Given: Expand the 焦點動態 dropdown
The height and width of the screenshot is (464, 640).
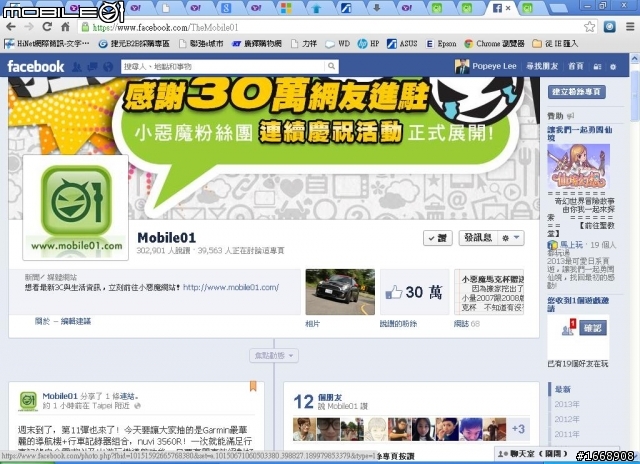Looking at the screenshot, I should (x=274, y=355).
